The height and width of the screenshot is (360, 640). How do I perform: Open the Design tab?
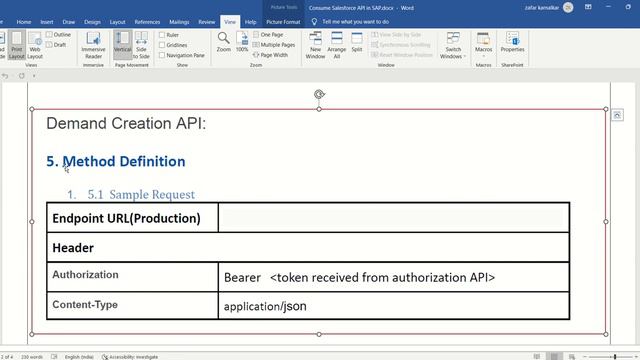point(92,22)
